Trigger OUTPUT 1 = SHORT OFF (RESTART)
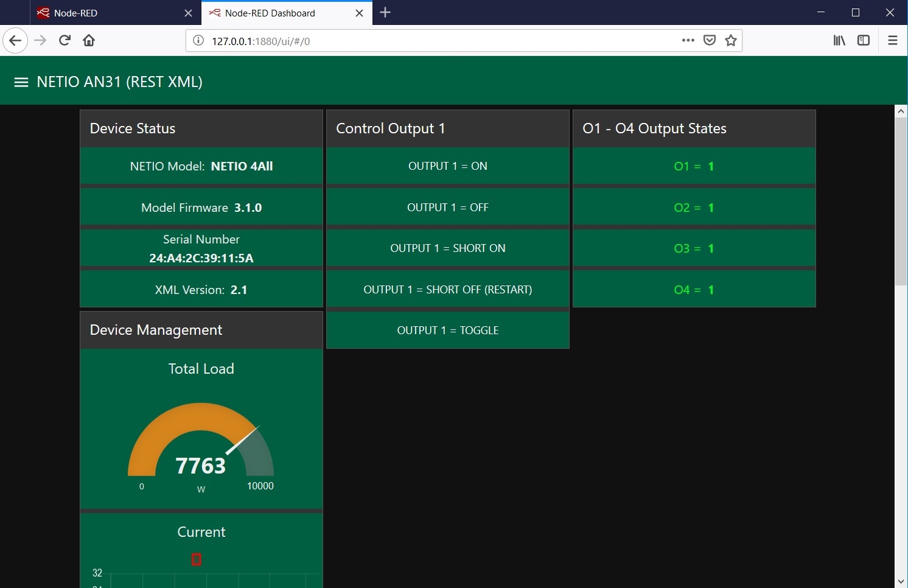This screenshot has width=908, height=588. 448,290
